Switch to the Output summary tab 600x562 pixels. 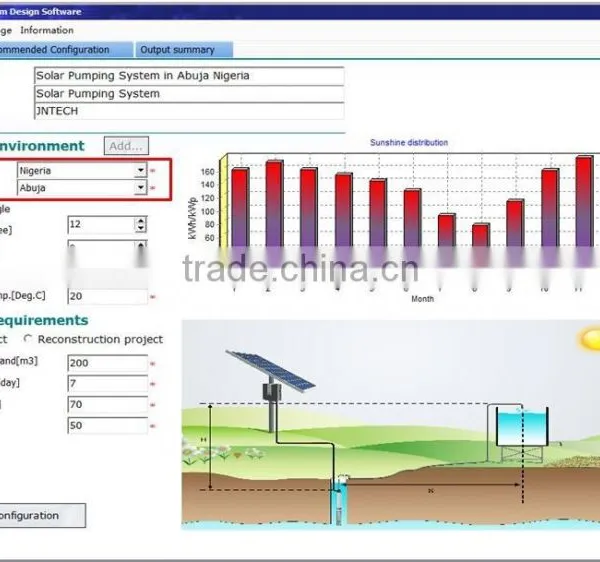184,50
